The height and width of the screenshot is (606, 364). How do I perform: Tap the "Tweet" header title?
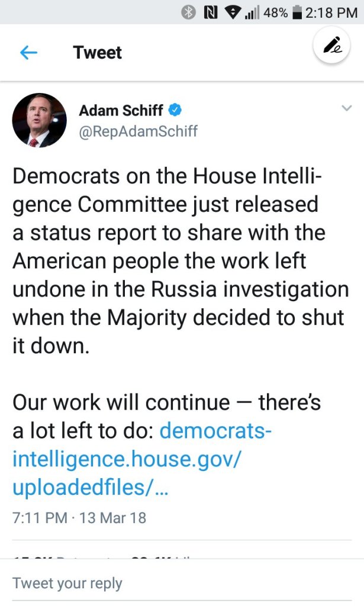click(98, 53)
